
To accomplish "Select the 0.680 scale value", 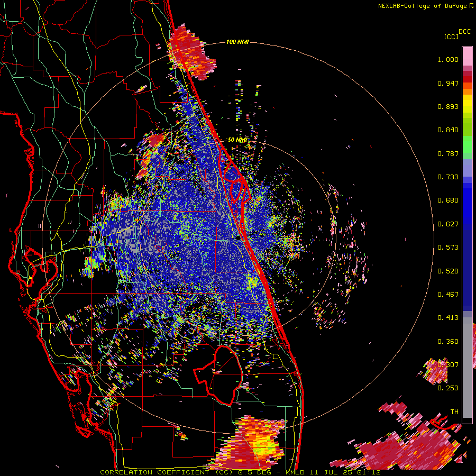I will coord(448,200).
